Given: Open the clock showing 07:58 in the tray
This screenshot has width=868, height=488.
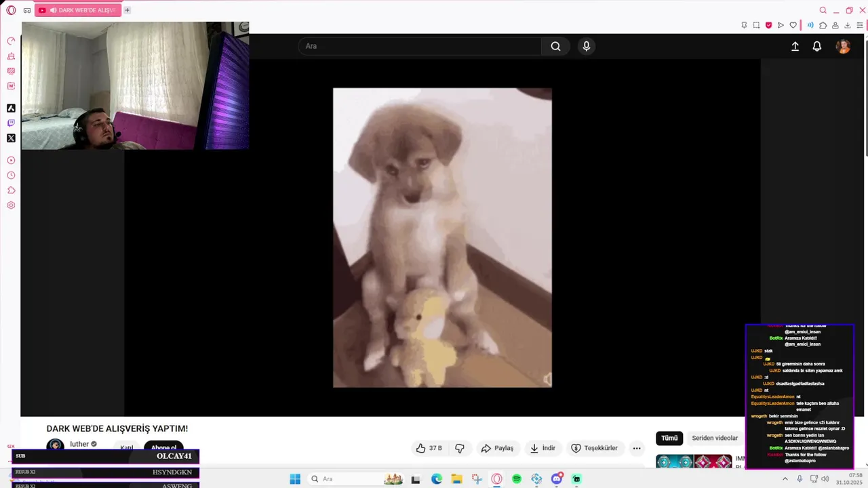Looking at the screenshot, I should click(849, 479).
